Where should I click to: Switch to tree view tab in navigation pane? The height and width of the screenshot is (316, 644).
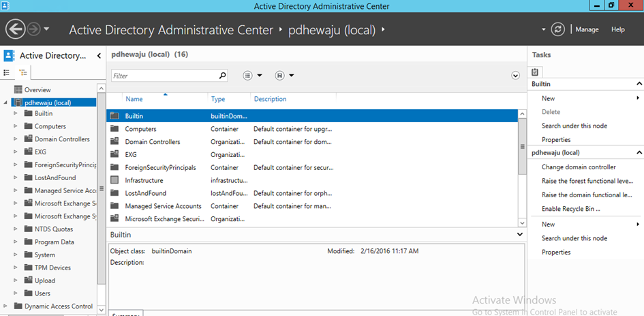pos(22,72)
